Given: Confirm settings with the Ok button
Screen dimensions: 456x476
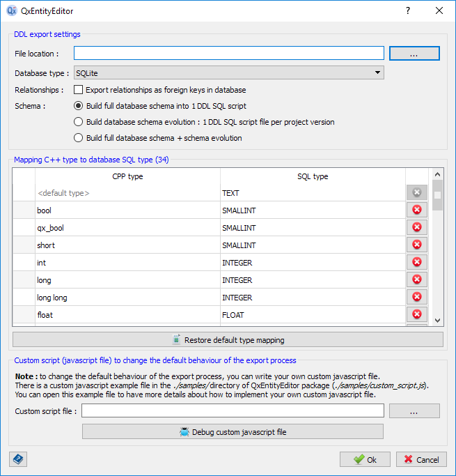Looking at the screenshot, I should (x=365, y=459).
